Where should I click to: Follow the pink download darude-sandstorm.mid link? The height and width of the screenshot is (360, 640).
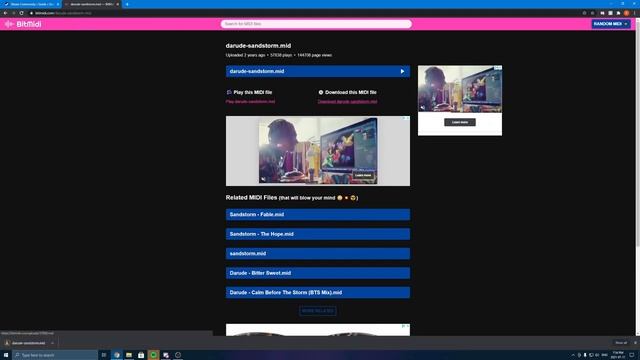pos(347,102)
